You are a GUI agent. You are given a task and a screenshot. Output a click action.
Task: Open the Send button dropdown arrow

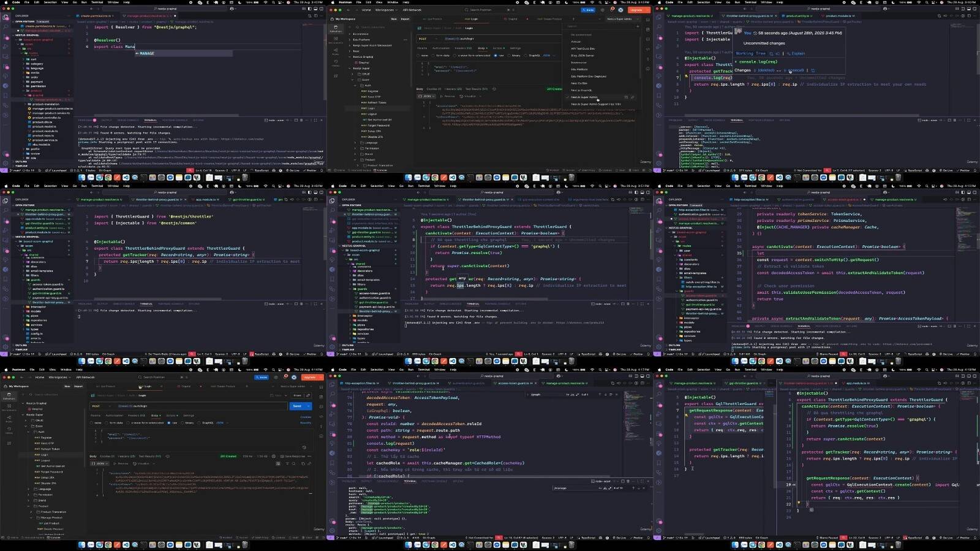click(308, 406)
